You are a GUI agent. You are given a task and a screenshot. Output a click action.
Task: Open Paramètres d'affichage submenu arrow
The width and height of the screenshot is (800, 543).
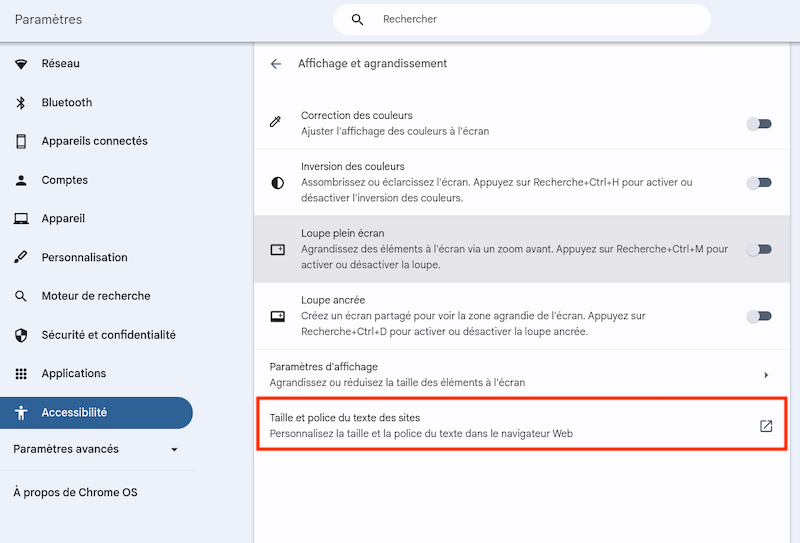pos(766,375)
